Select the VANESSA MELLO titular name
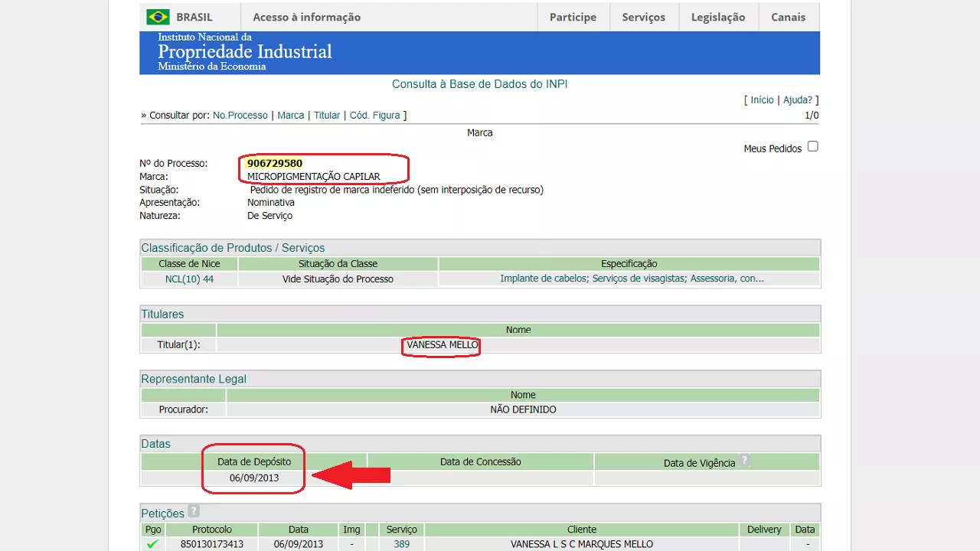This screenshot has width=980, height=551. coord(443,345)
